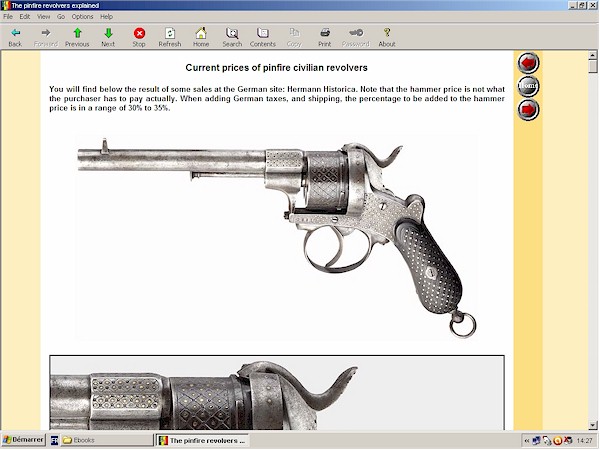
Task: Open the File menu
Action: [8, 16]
